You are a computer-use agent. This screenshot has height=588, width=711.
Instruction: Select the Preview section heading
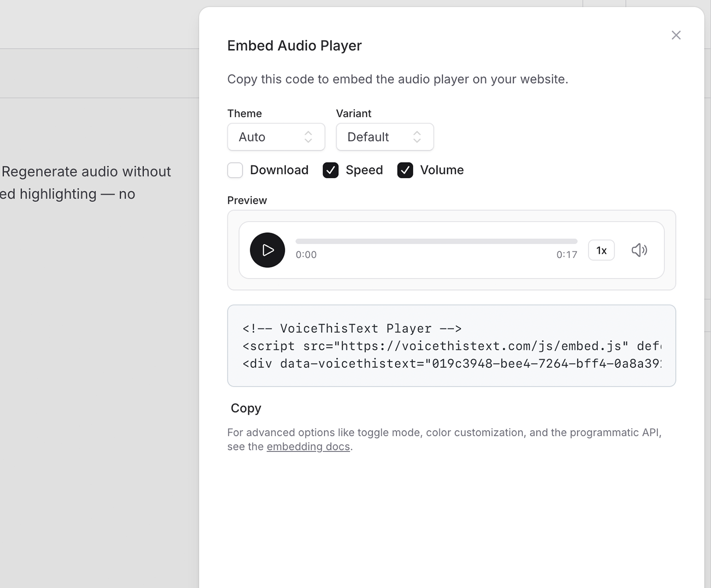pos(246,200)
